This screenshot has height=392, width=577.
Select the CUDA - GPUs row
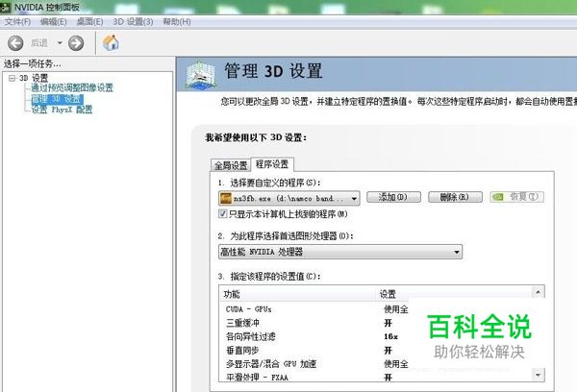pyautogui.click(x=375, y=309)
